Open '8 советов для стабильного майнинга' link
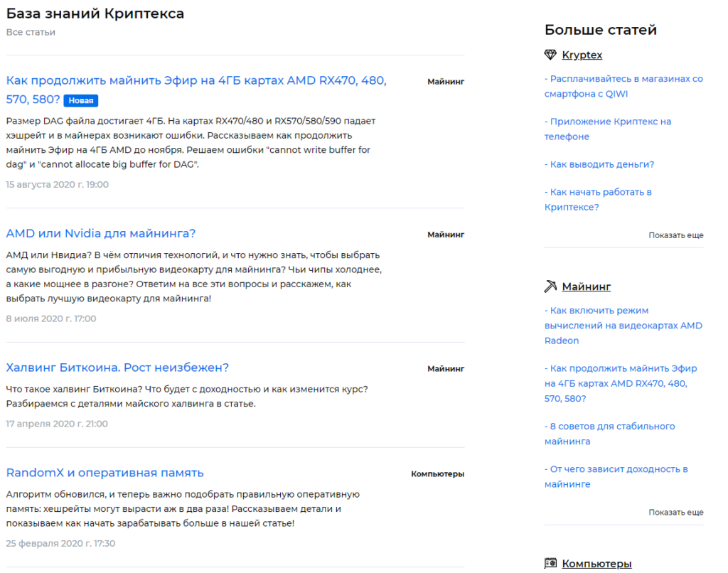The height and width of the screenshot is (573, 728). tap(609, 434)
